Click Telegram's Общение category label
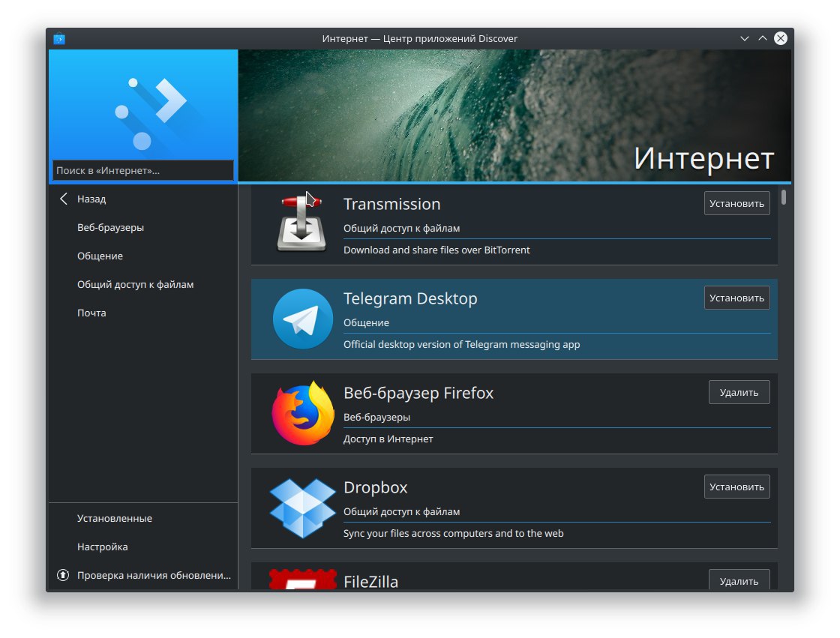This screenshot has height=638, width=840. [x=367, y=322]
